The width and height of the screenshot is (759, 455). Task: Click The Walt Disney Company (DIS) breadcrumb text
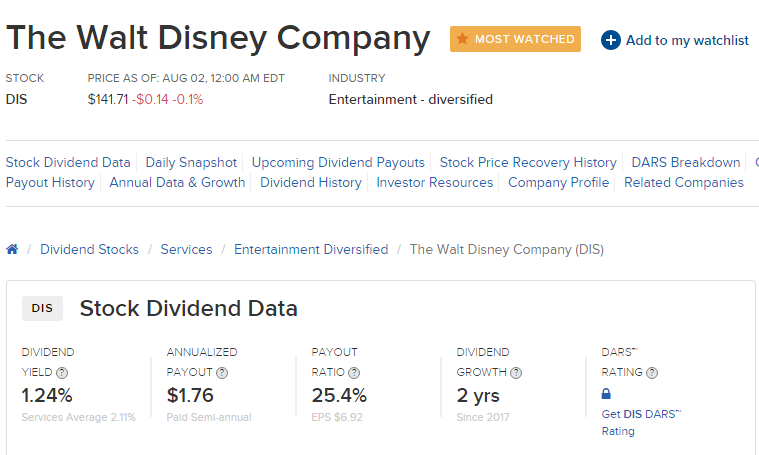click(x=507, y=249)
